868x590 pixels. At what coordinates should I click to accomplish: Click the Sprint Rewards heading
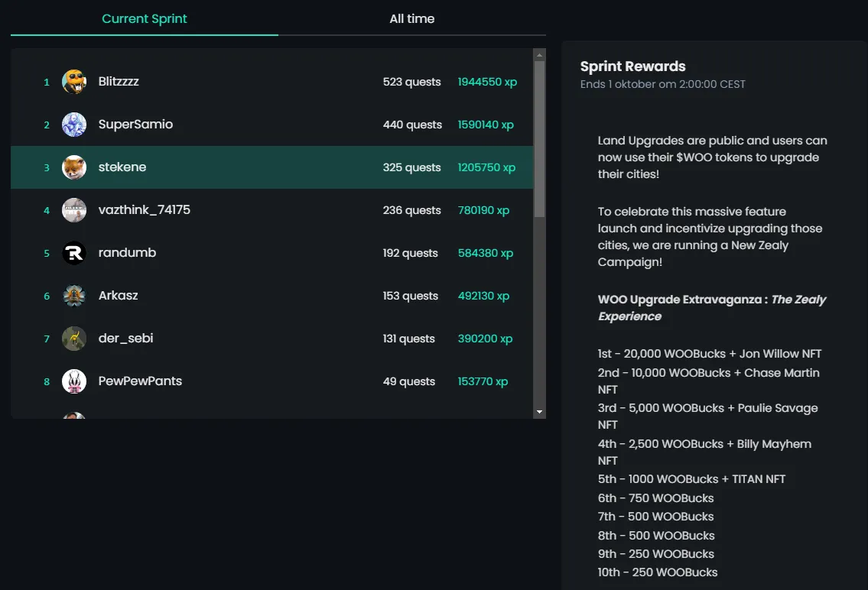(632, 66)
